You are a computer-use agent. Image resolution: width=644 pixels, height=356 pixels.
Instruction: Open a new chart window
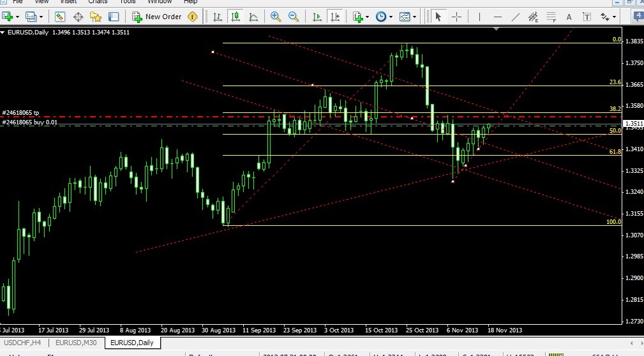[7, 17]
